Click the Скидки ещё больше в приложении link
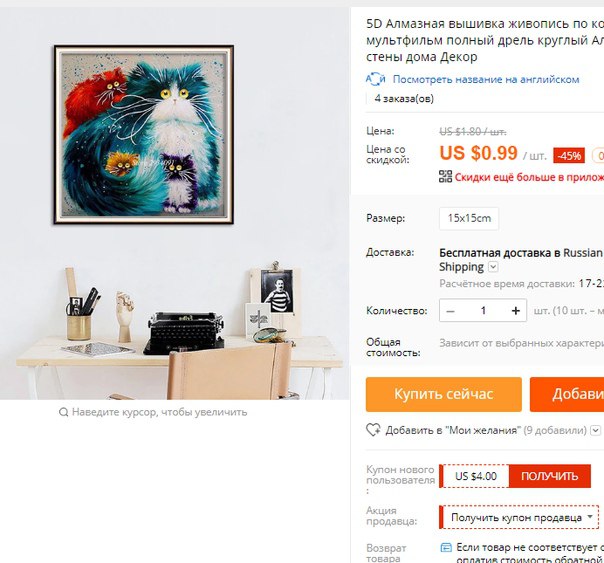Image resolution: width=604 pixels, height=563 pixels. click(x=529, y=177)
